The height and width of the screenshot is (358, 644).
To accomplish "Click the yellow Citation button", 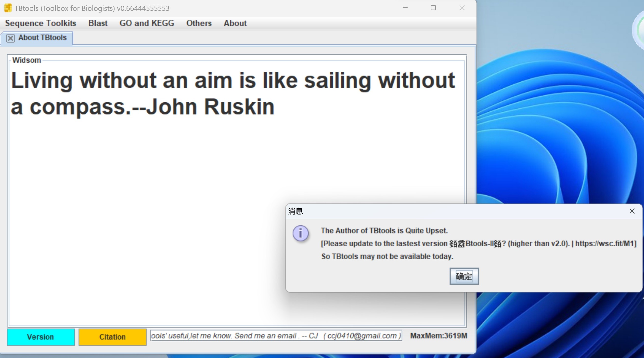I will click(113, 337).
